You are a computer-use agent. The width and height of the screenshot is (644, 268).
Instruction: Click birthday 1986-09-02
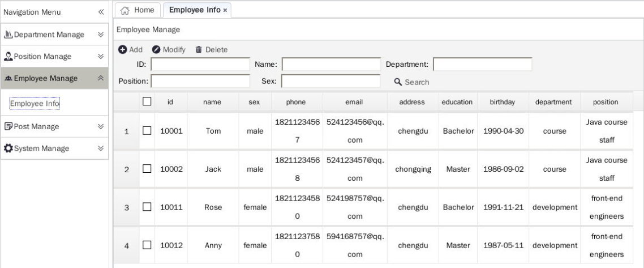pos(504,169)
